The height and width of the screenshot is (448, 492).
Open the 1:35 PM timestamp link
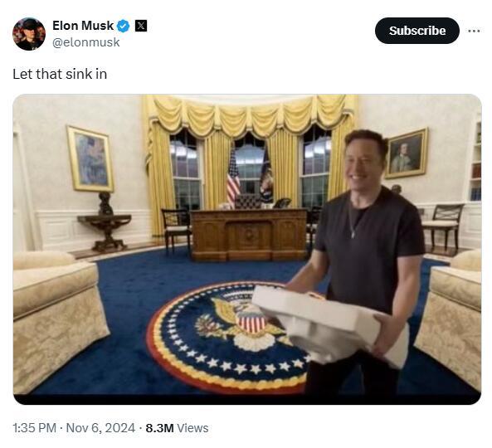(x=35, y=428)
